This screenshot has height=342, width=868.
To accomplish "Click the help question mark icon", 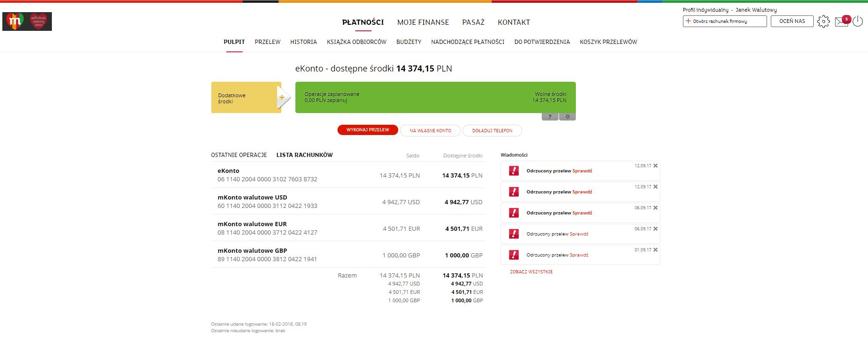I will click(x=550, y=117).
